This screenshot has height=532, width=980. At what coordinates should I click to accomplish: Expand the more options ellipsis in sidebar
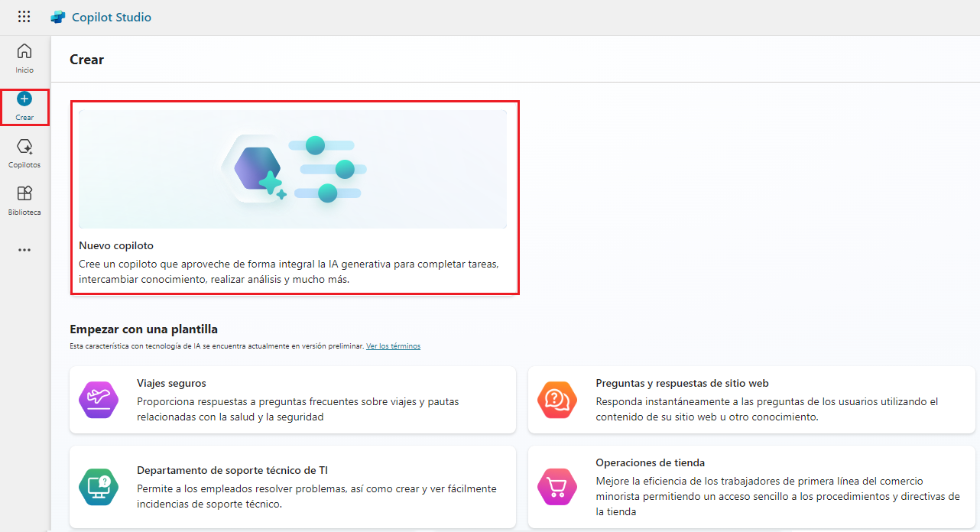[24, 250]
